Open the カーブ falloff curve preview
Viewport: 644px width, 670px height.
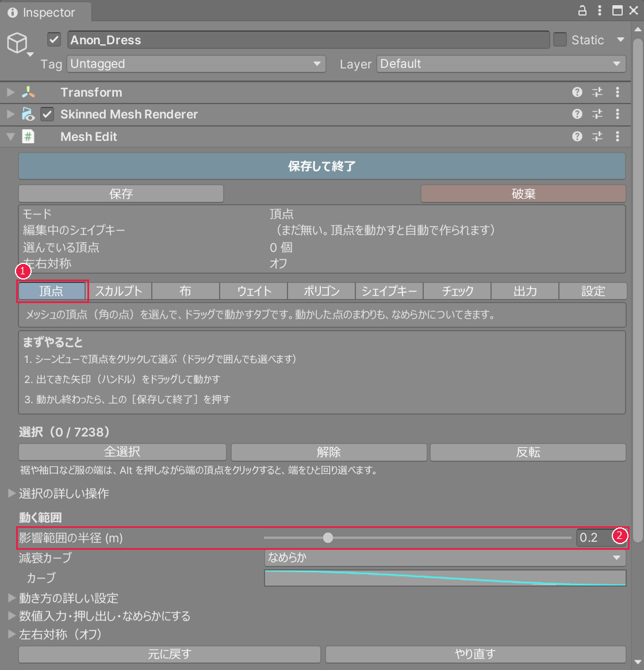pos(445,578)
